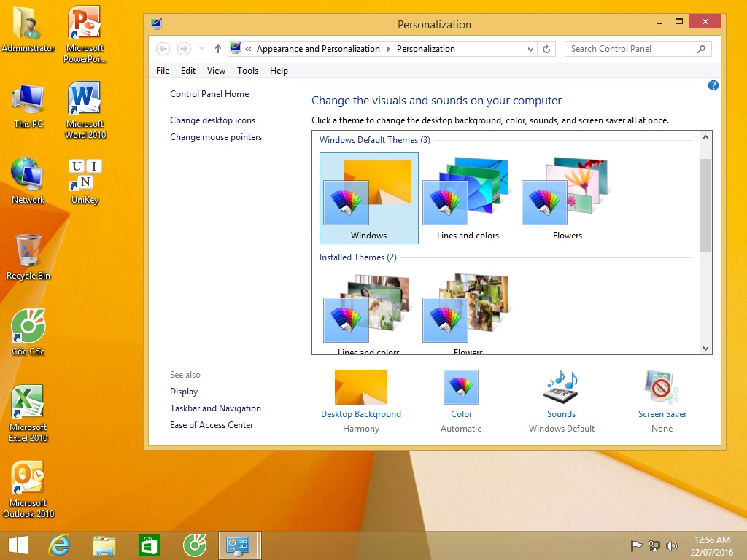747x560 pixels.
Task: Open the Administrator desktop folder
Action: point(28,29)
